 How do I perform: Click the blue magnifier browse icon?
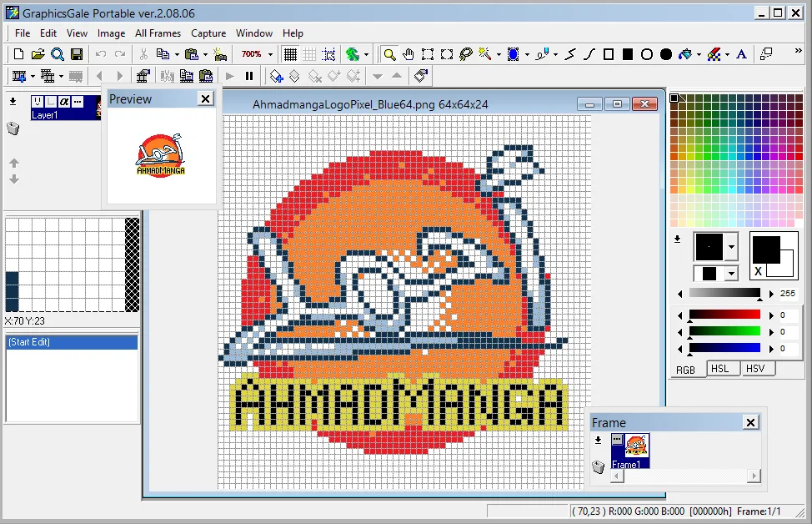tap(58, 54)
